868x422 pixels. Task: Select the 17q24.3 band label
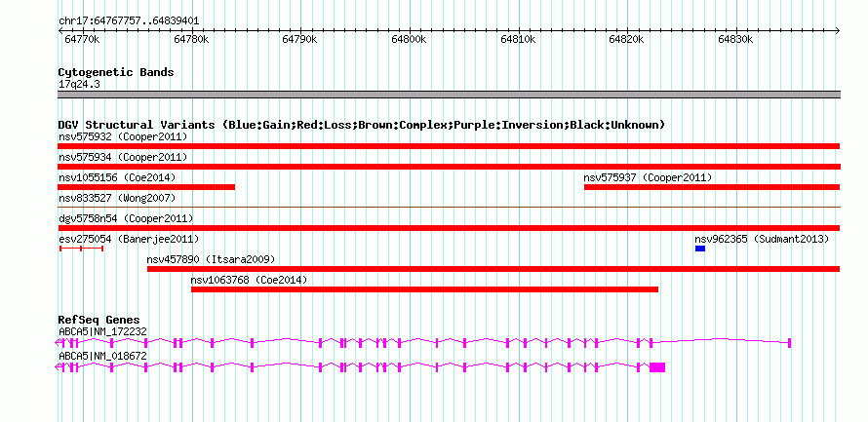pos(79,85)
